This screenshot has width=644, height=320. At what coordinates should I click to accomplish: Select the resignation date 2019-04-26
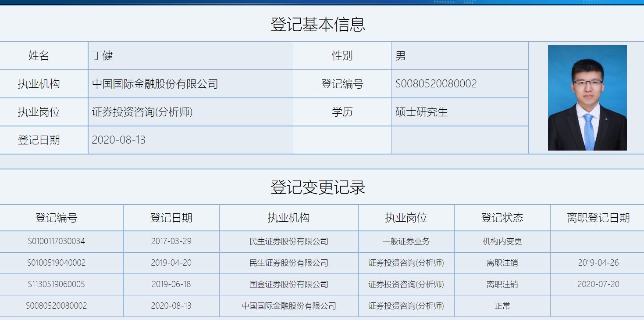598,263
